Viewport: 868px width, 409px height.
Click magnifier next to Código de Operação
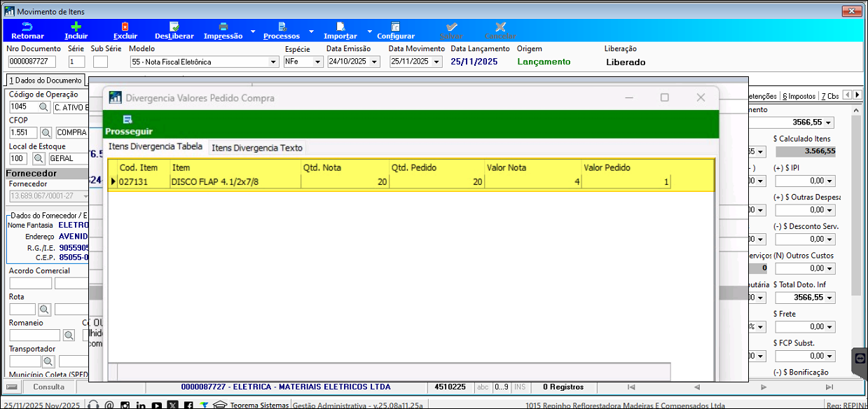click(x=43, y=107)
